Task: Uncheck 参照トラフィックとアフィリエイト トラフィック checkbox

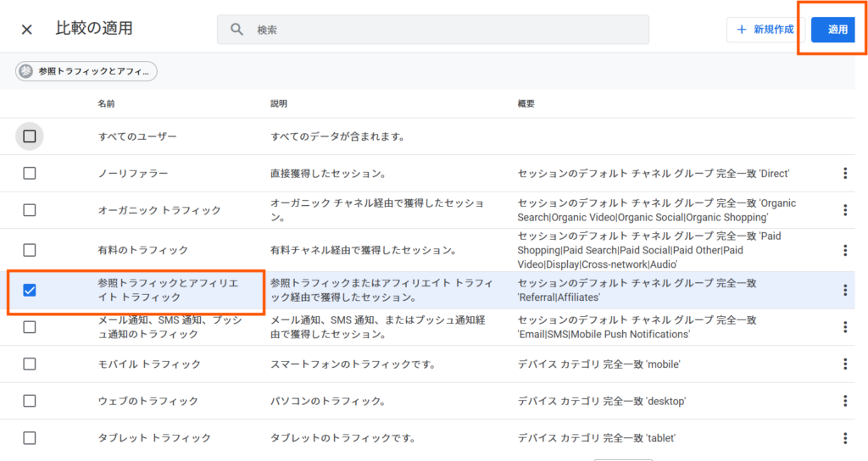Action: (30, 290)
